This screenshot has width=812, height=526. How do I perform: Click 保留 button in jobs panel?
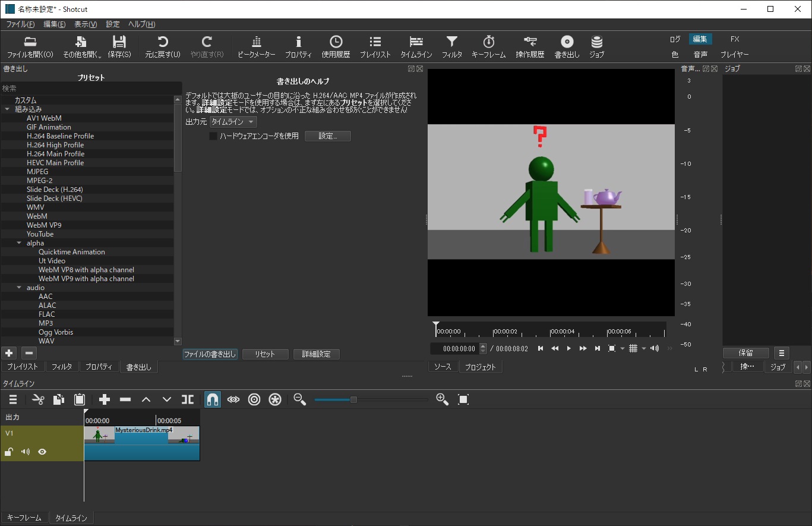coord(746,353)
